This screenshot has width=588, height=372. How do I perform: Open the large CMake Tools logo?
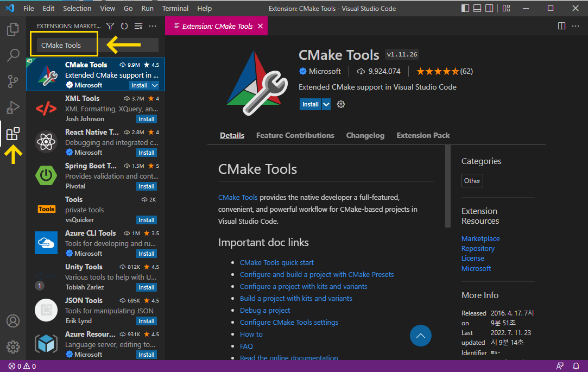pos(257,83)
